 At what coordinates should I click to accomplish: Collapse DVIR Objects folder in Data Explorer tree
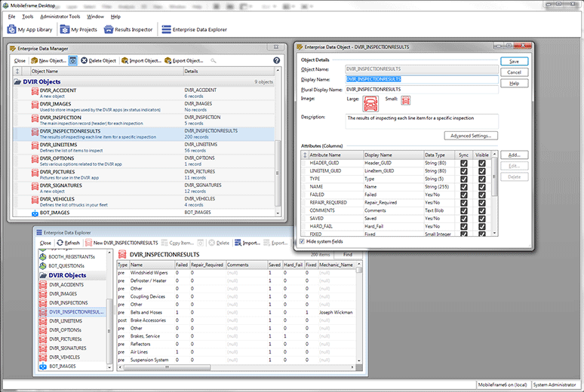tap(43, 275)
